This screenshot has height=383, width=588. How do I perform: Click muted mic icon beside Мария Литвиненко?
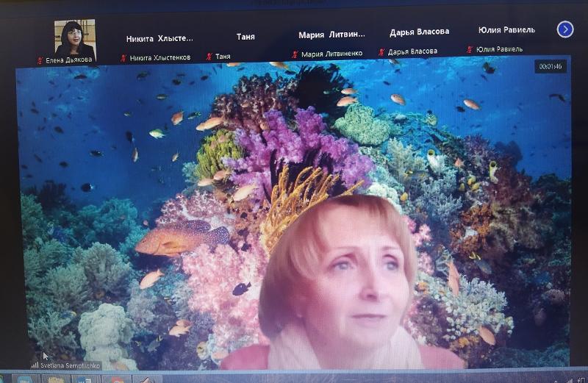pos(295,54)
